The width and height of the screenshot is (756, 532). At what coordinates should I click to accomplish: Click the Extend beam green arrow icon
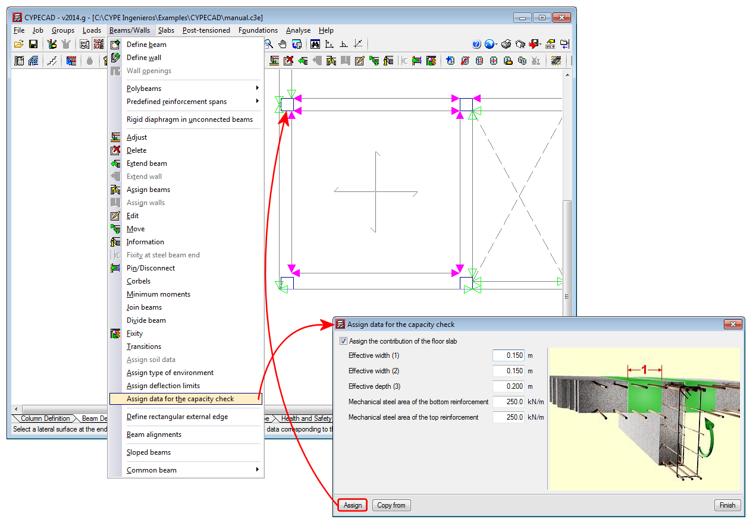[303, 61]
